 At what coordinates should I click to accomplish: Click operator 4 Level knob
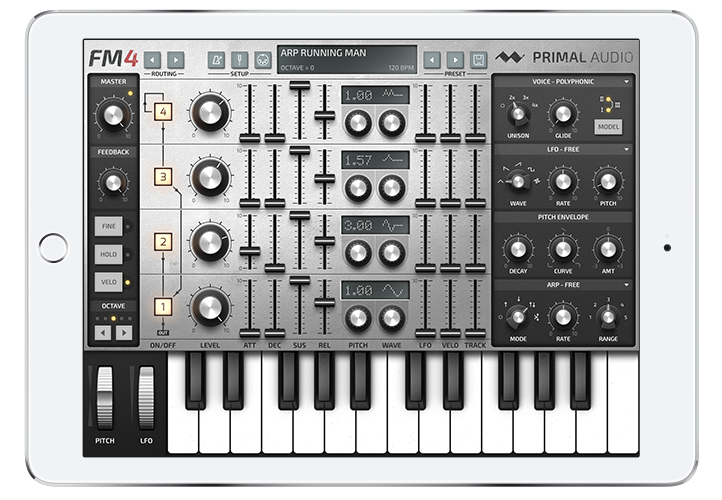pos(210,112)
